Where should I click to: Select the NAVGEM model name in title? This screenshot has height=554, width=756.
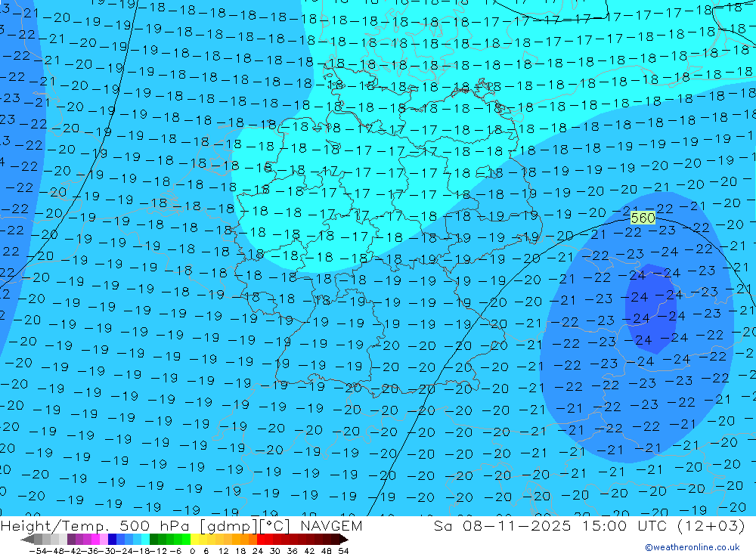(331, 525)
